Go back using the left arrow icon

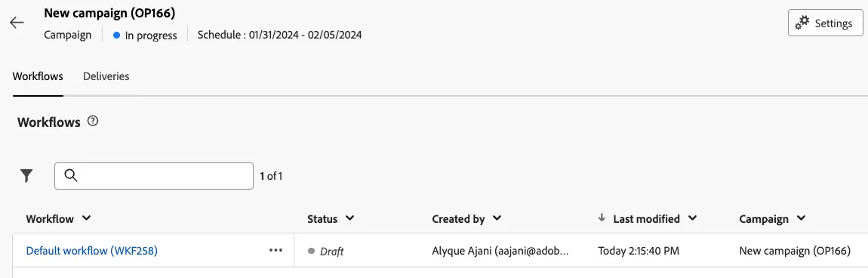pos(17,23)
